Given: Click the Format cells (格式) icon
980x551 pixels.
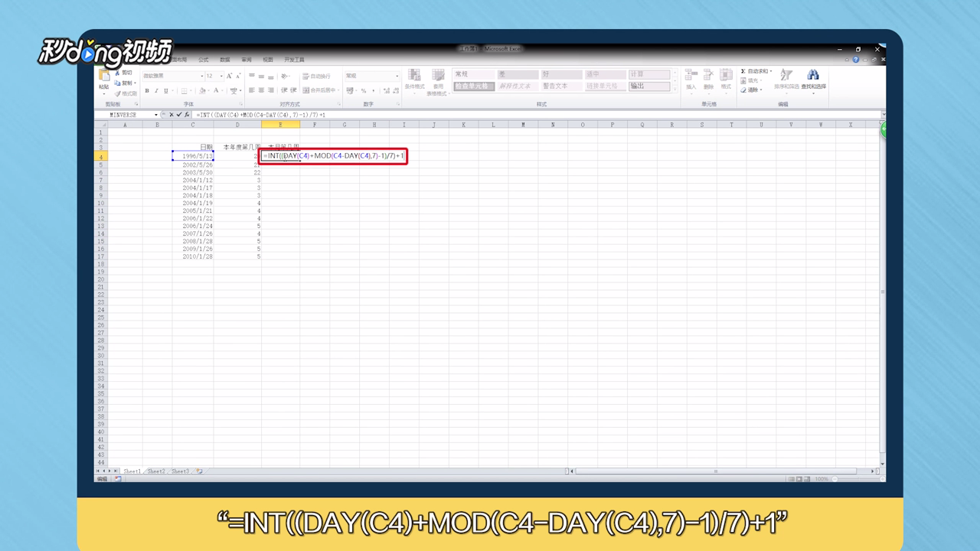Looking at the screenshot, I should pyautogui.click(x=726, y=76).
